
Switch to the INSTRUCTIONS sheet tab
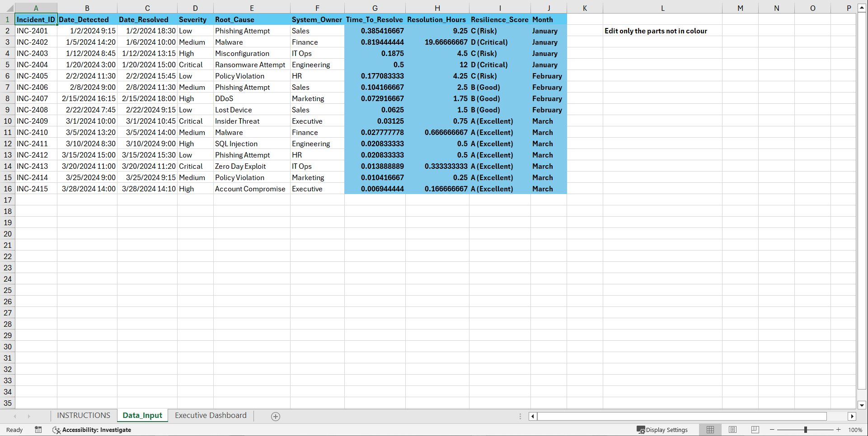pos(84,415)
